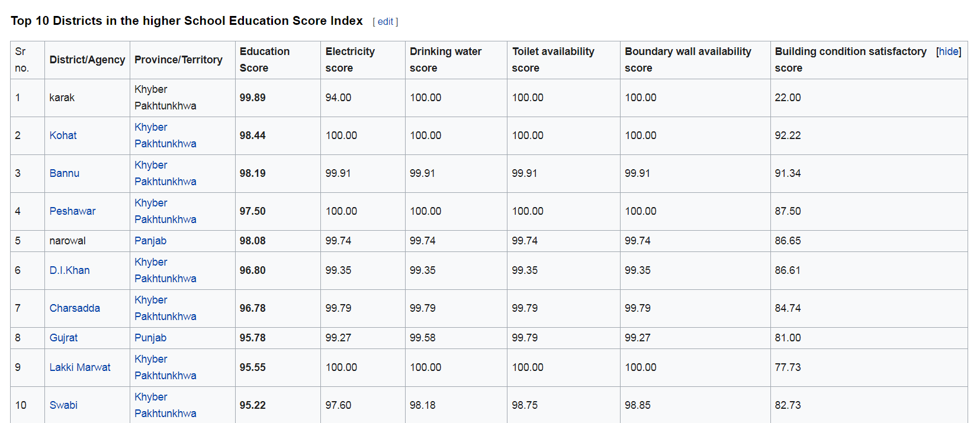Click Drinking water score column header
Screen dimensions: 980x423
456,60
